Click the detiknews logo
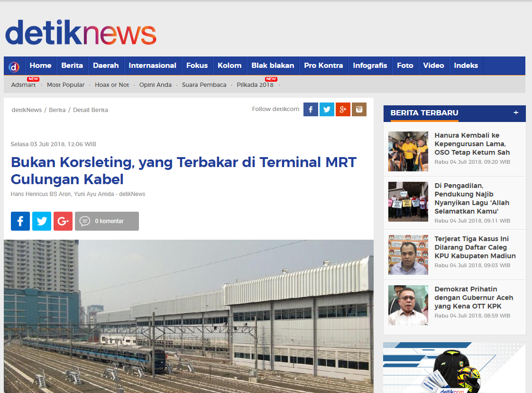Image resolution: width=532 pixels, height=393 pixels. click(x=81, y=32)
